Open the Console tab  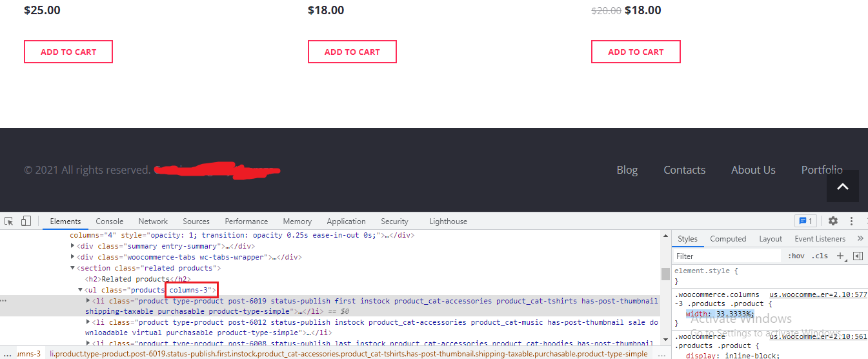pos(109,221)
